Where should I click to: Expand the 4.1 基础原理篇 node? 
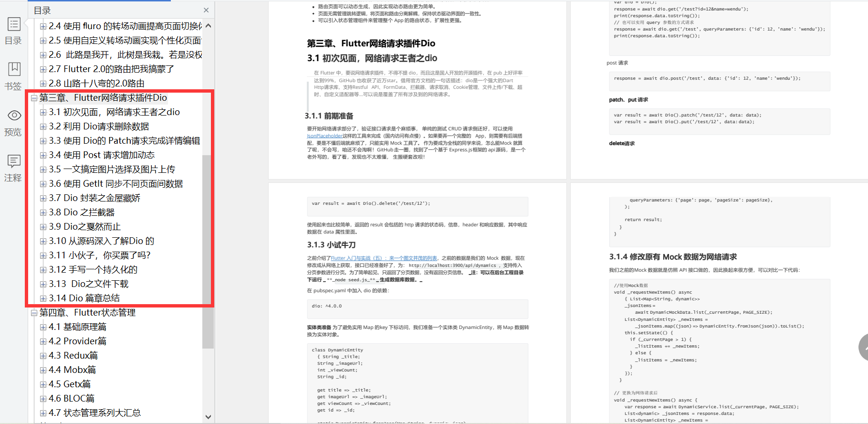43,328
